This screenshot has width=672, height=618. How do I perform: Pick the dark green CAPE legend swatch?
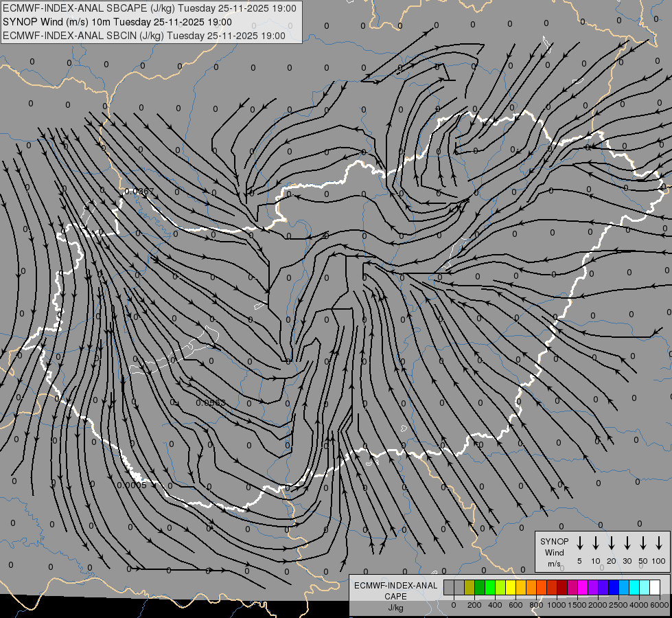(x=480, y=587)
